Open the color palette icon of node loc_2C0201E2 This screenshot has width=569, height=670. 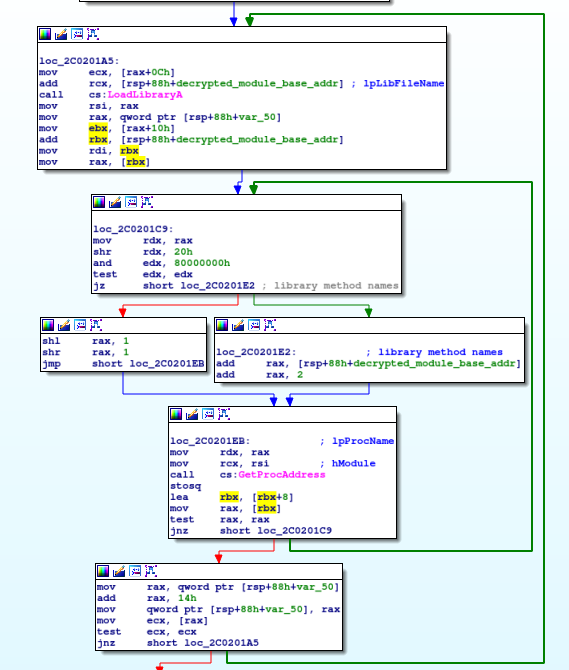[222, 325]
